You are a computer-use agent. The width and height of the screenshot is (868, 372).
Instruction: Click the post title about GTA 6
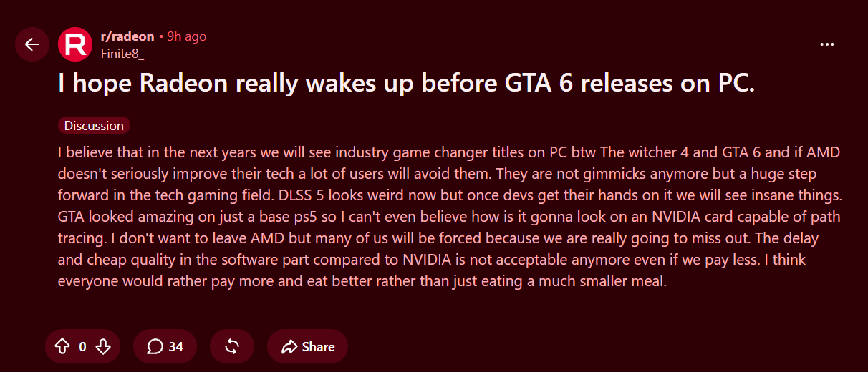tap(407, 84)
